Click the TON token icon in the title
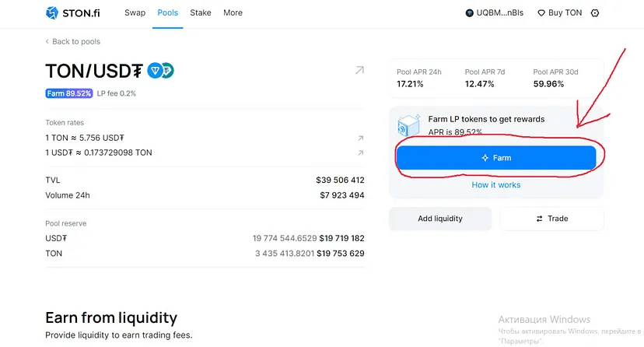The width and height of the screenshot is (644, 347). pyautogui.click(x=155, y=71)
